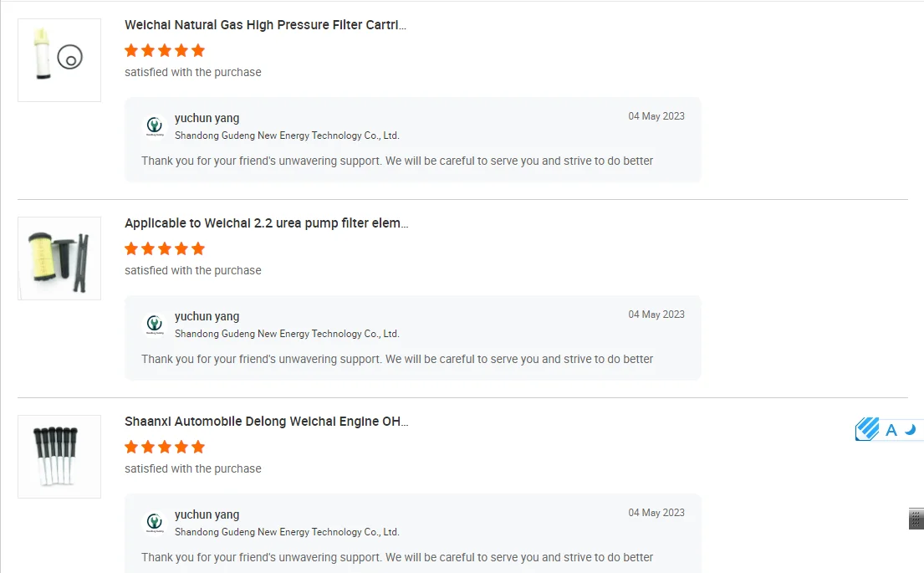Click Shandong Gudeng company name in Shaanxi review
The image size is (924, 573).
coord(287,532)
